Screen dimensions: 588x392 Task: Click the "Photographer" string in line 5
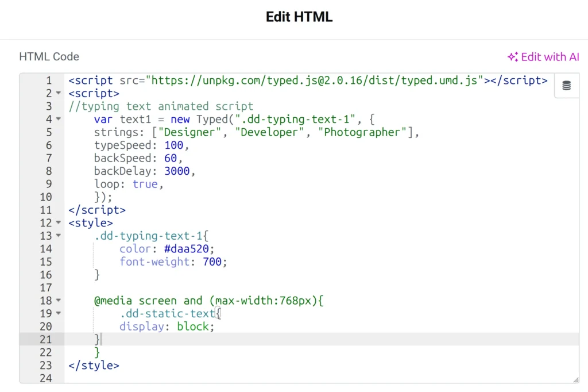pos(362,132)
